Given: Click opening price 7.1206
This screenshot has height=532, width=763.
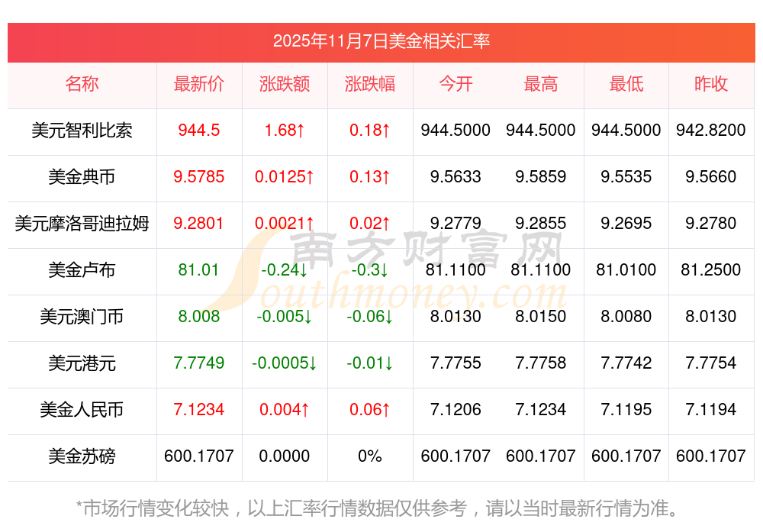Looking at the screenshot, I should 456,409.
